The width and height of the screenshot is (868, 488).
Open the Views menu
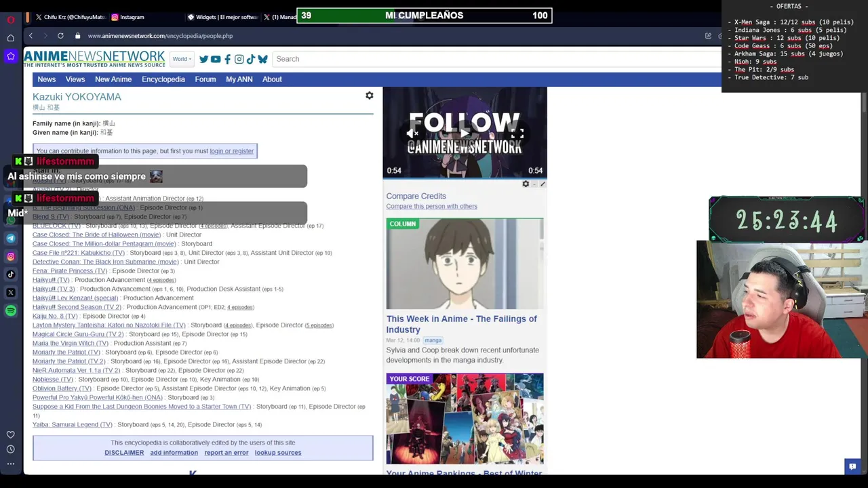tap(75, 79)
